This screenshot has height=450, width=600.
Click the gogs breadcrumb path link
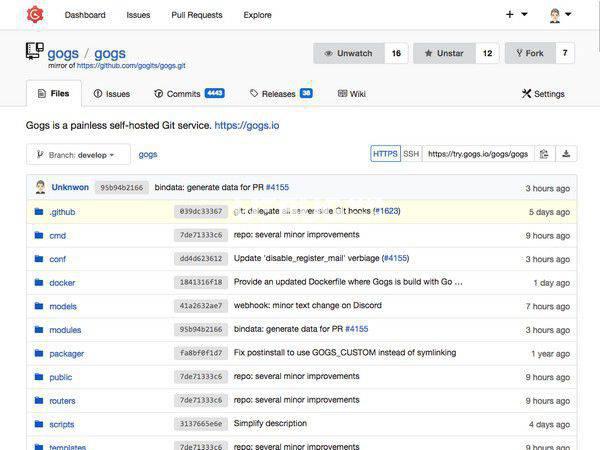[x=148, y=155]
